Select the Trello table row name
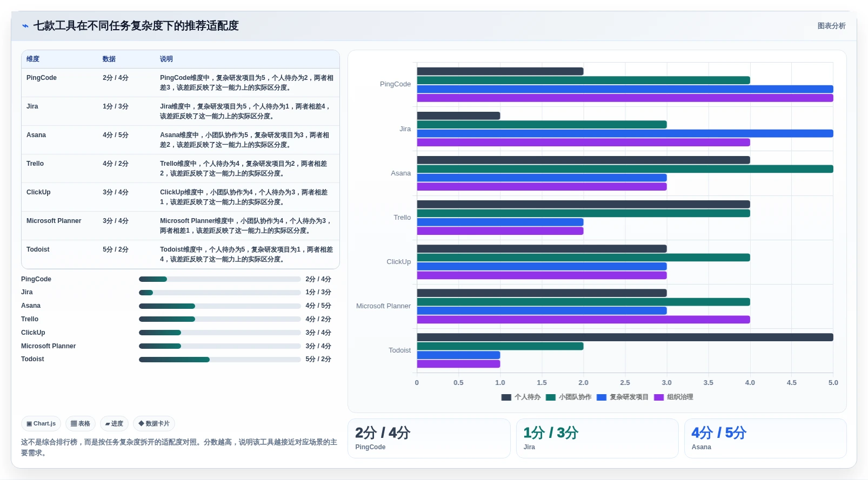Screen dimensions: 868x480 tap(35, 164)
